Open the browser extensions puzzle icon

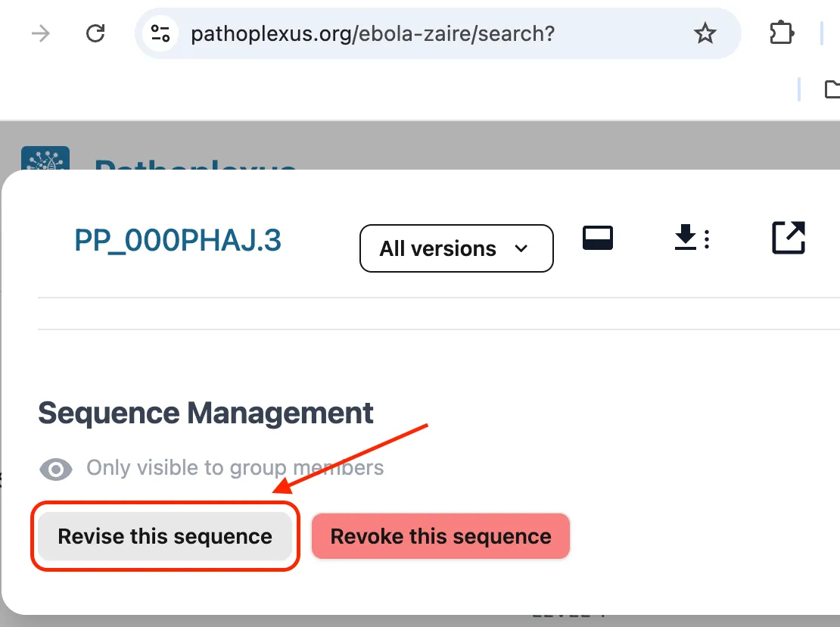(x=780, y=33)
